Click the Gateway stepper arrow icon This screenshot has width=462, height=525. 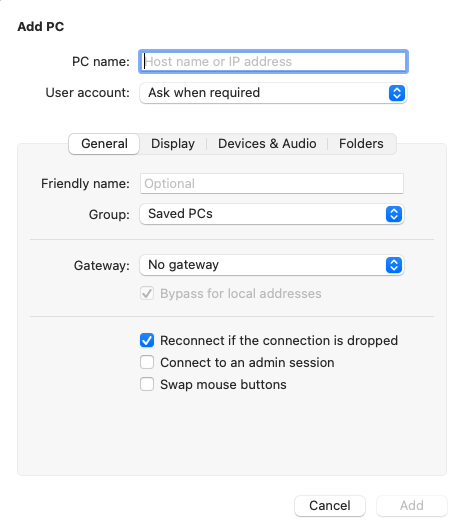(394, 265)
